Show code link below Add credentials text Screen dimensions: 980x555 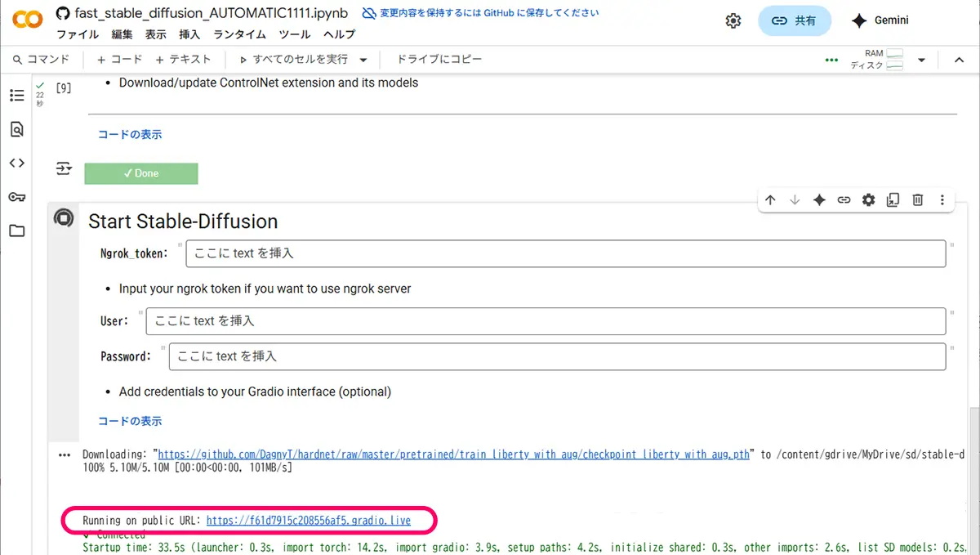pos(130,421)
